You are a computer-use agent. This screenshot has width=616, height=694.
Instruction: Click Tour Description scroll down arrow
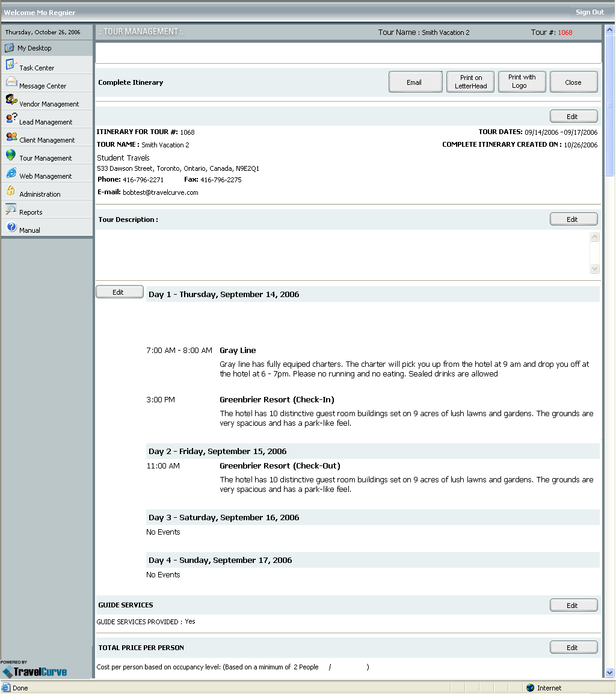pyautogui.click(x=595, y=268)
